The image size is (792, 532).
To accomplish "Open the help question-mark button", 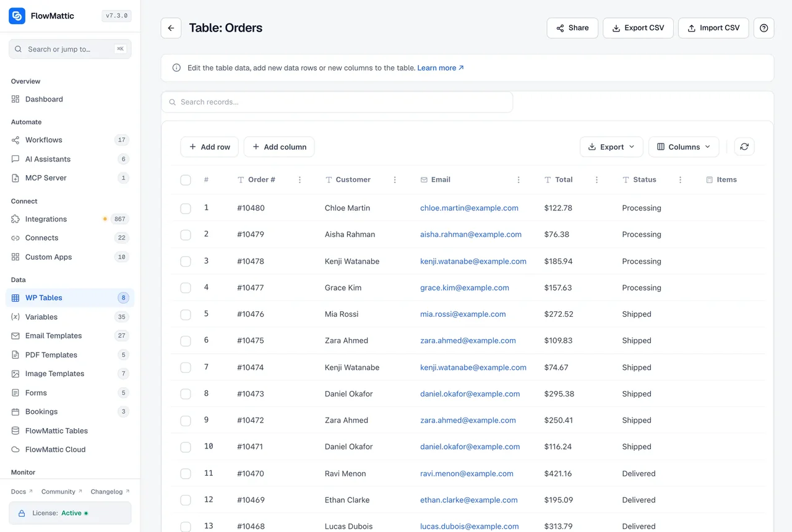I will [764, 28].
